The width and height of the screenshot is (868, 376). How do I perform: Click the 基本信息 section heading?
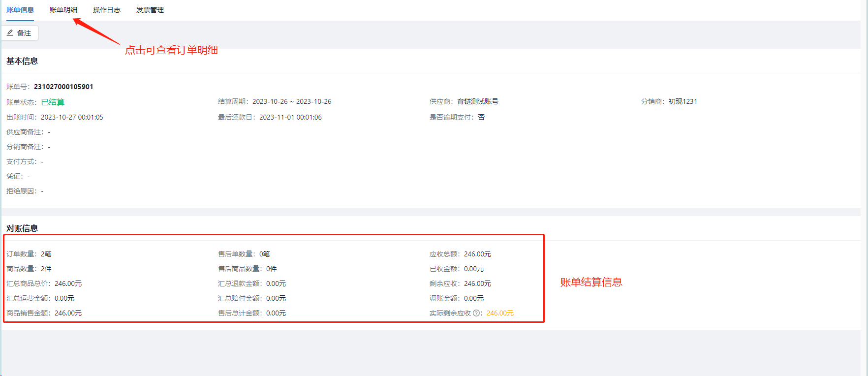click(22, 61)
